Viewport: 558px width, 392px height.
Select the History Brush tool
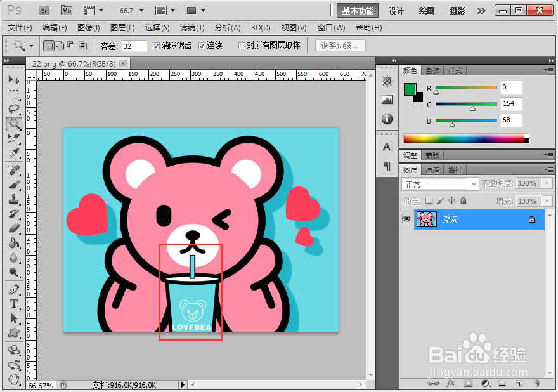(14, 214)
